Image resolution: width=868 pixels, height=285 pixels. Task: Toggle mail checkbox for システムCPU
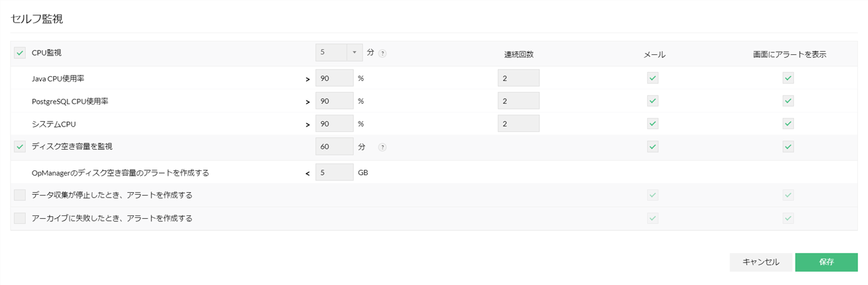click(x=653, y=123)
